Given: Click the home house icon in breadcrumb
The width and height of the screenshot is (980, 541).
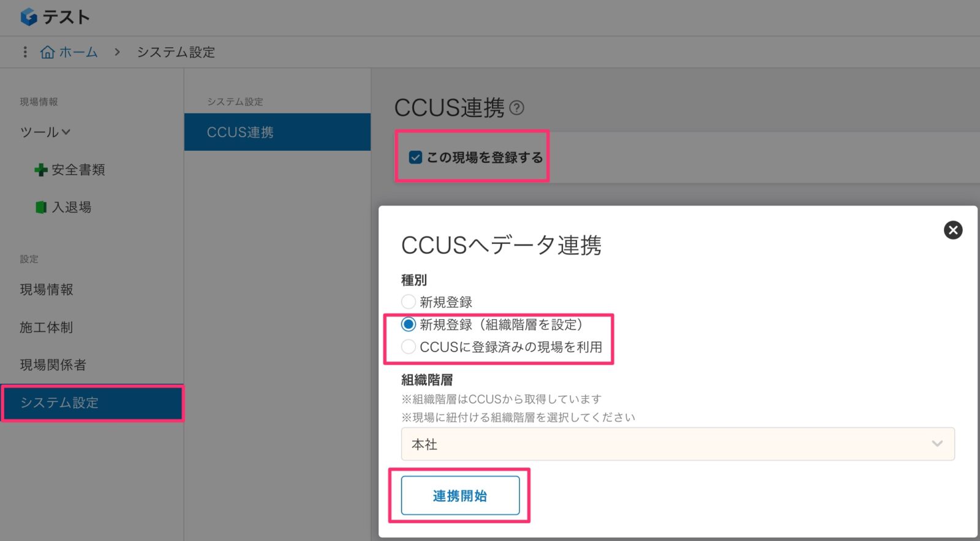Looking at the screenshot, I should pos(47,52).
